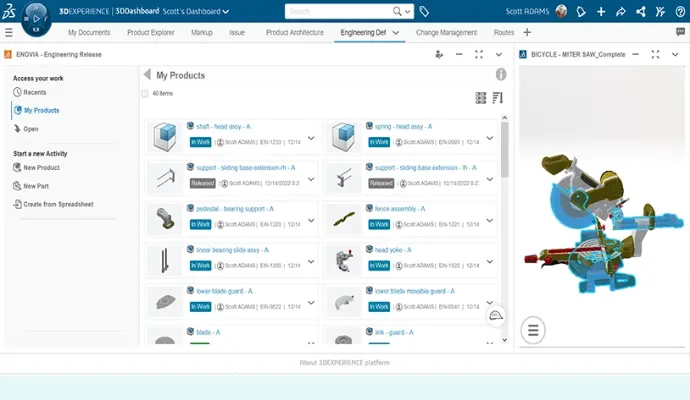Open the round menu button in 3D viewer
690x400 pixels.
[x=533, y=330]
